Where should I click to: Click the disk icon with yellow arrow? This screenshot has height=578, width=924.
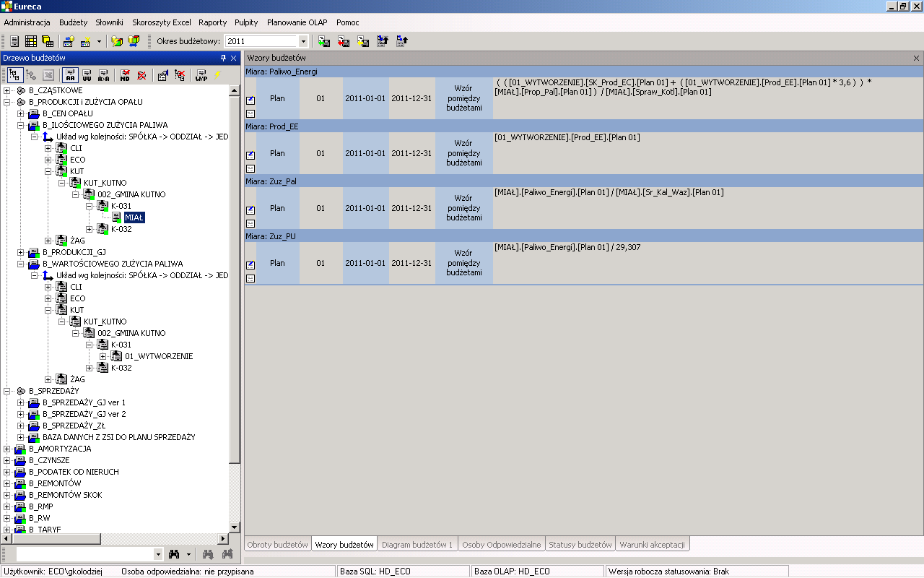pos(363,41)
